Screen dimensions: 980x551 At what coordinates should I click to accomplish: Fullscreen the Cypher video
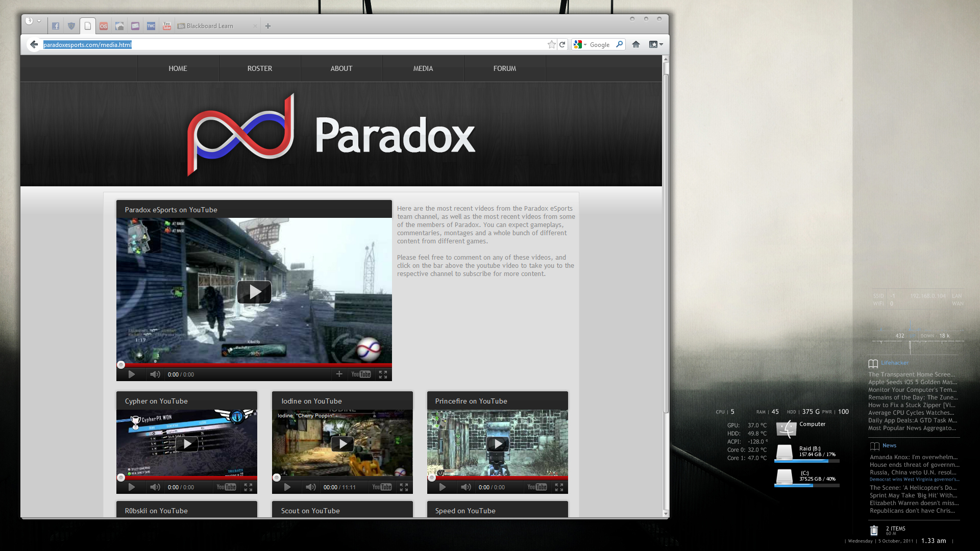(x=248, y=487)
